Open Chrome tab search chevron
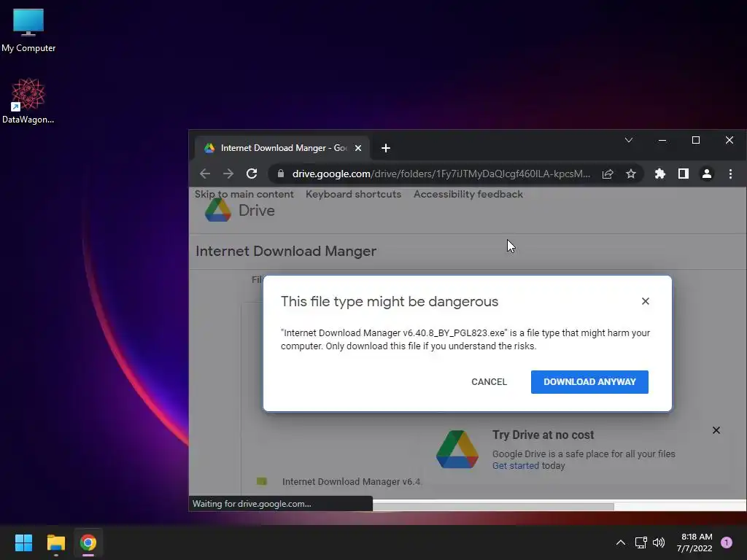This screenshot has width=747, height=560. (628, 140)
